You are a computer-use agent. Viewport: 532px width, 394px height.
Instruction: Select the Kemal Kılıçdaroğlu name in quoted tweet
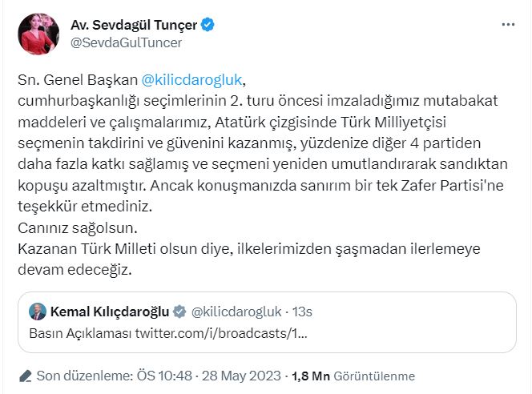click(110, 311)
